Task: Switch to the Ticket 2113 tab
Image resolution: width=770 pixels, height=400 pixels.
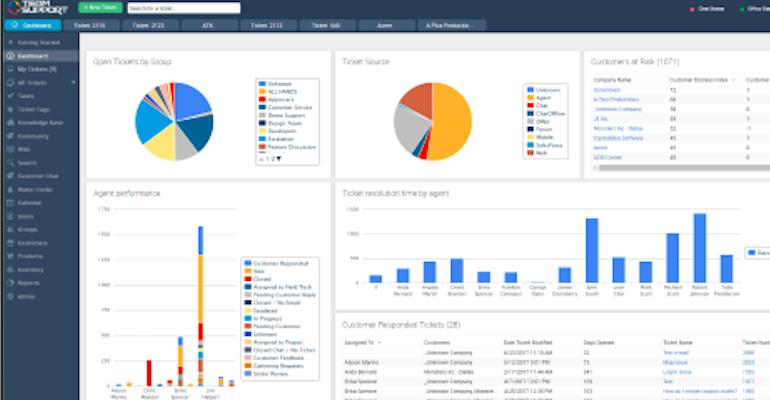Action: click(x=267, y=25)
